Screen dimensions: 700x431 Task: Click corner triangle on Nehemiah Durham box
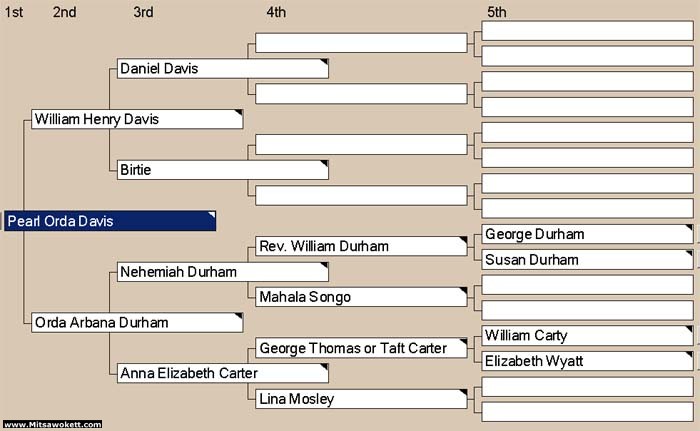[x=324, y=266]
